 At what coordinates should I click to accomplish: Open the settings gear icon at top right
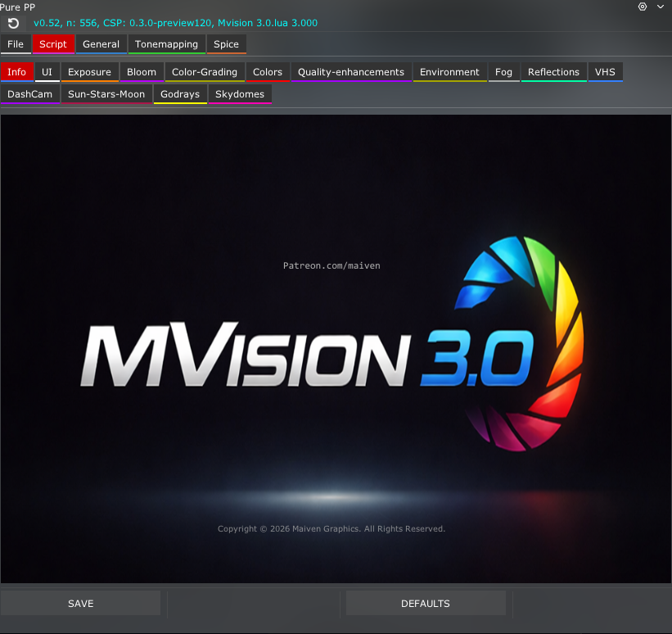642,7
